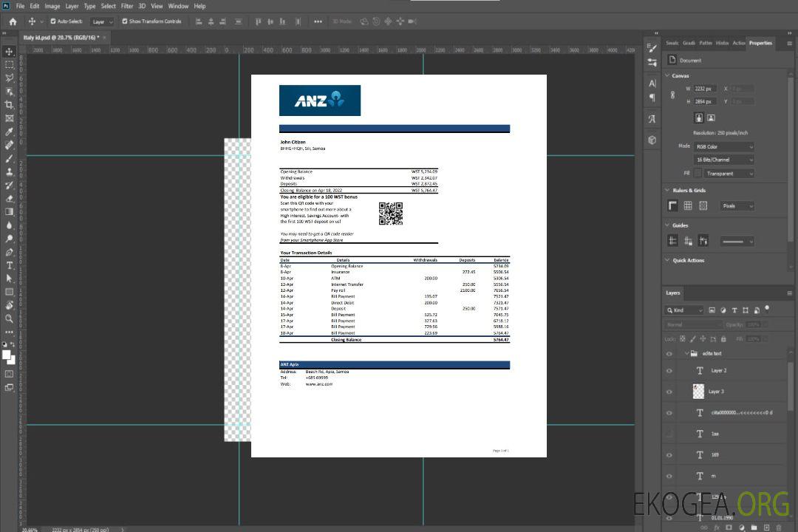The image size is (798, 532).
Task: Set canvas to portrait orientation
Action: tap(699, 118)
